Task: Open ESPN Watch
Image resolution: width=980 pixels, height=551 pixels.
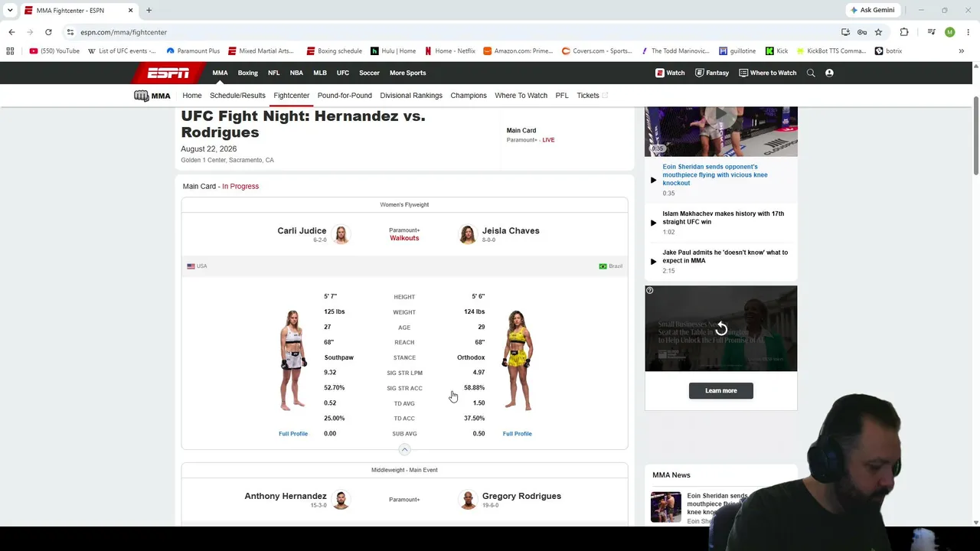Action: tap(670, 73)
